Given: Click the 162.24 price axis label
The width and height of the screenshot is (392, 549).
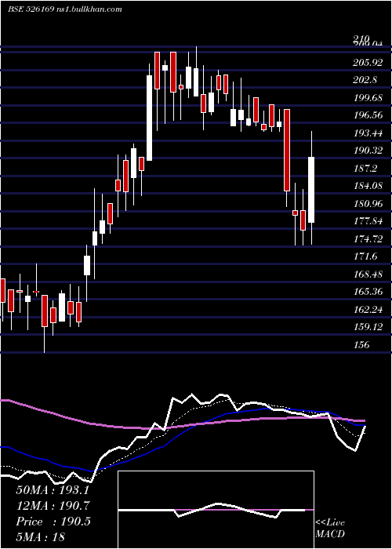Looking at the screenshot, I should click(x=368, y=310).
